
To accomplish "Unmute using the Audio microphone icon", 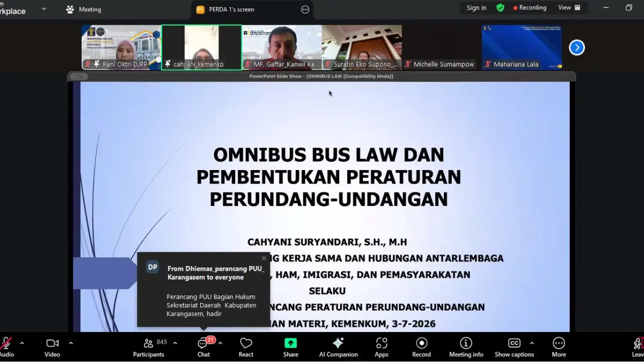I will (x=5, y=343).
